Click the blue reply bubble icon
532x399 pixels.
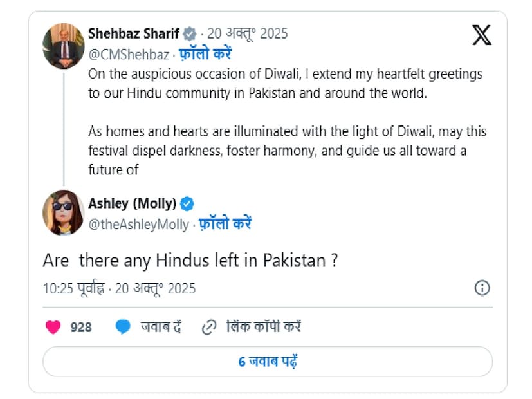123,327
